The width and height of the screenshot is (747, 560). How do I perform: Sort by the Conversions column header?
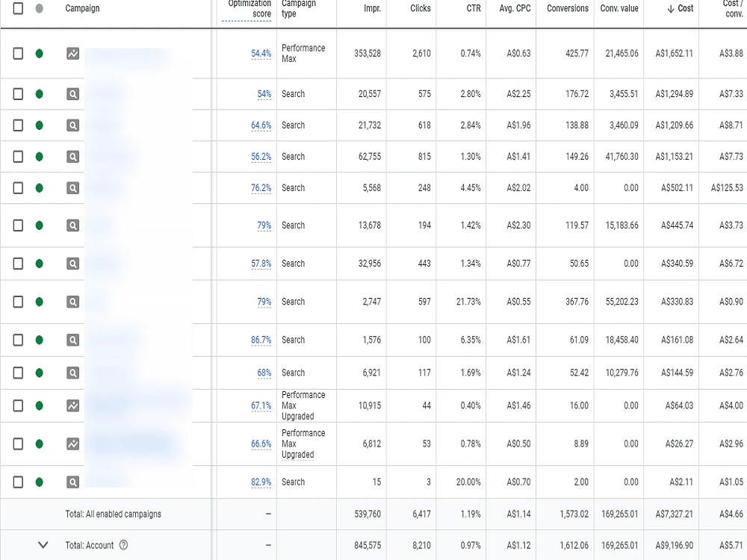point(568,8)
